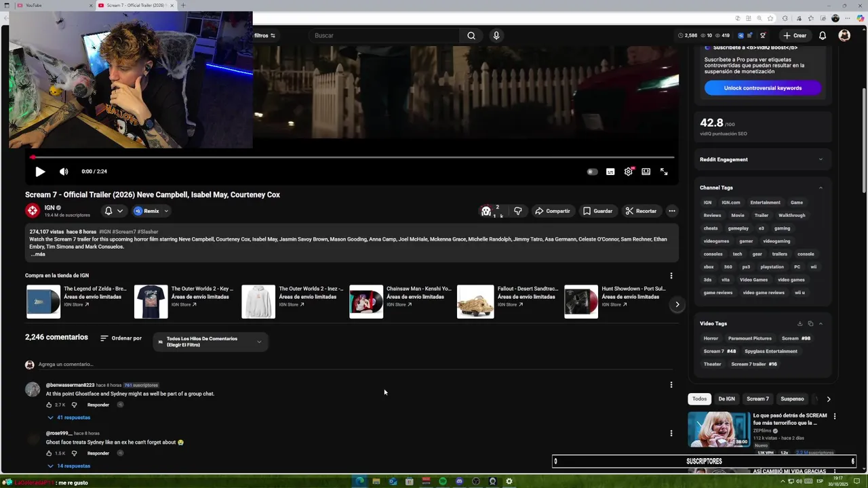Expand 41 respuestas replies
Screen dimensions: 868x488
click(68, 418)
